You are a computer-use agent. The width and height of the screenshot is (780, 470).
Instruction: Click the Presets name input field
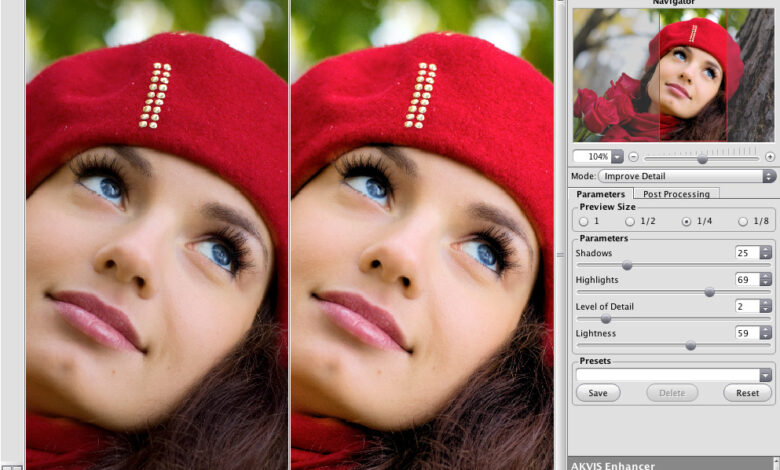(668, 375)
